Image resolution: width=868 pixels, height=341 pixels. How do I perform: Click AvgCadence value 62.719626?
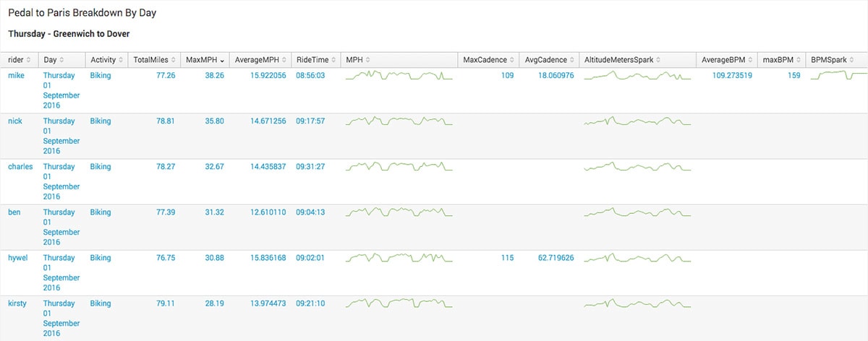(x=556, y=257)
